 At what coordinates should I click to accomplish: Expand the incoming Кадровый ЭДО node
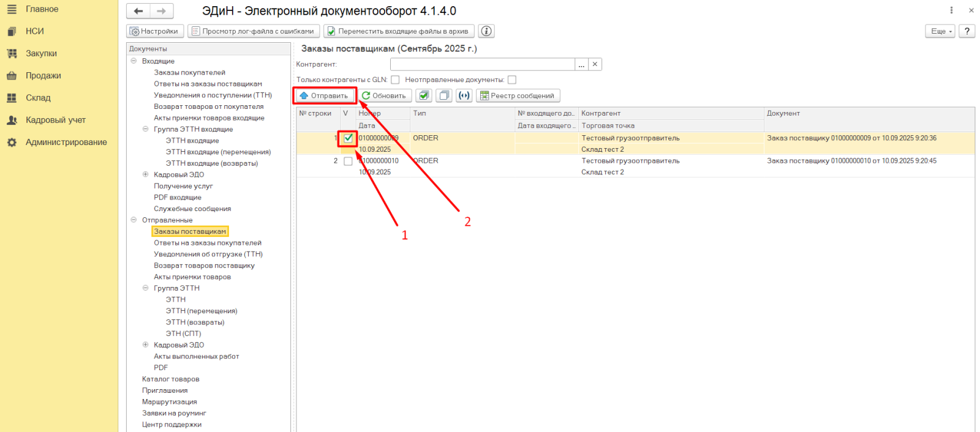point(145,174)
